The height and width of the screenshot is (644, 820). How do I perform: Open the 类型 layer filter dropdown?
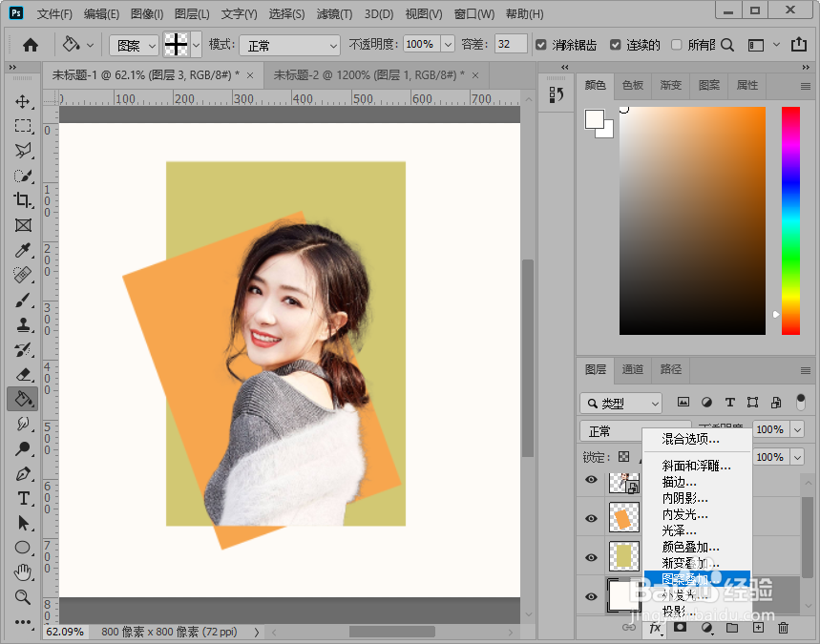tap(620, 403)
